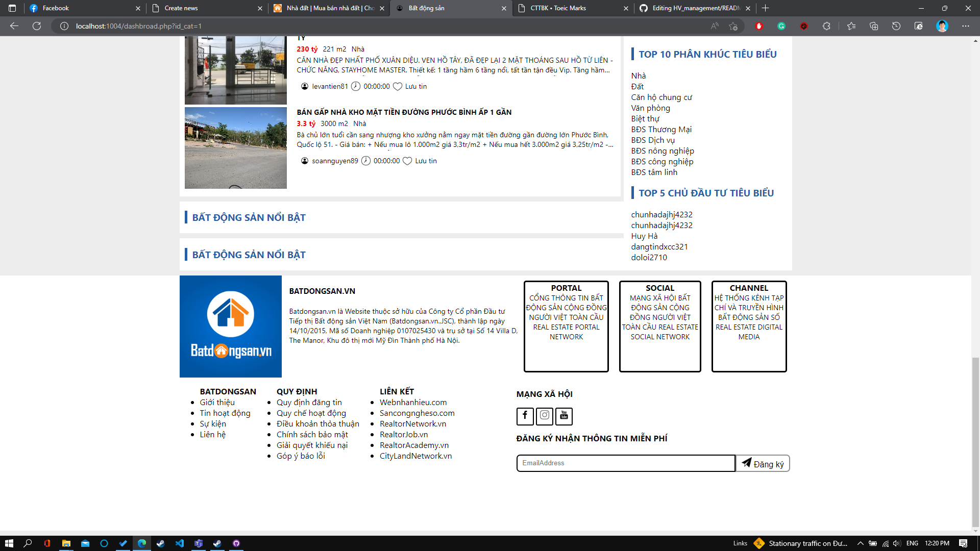The width and height of the screenshot is (980, 551).
Task: Refresh the page with reload icon
Action: (37, 26)
